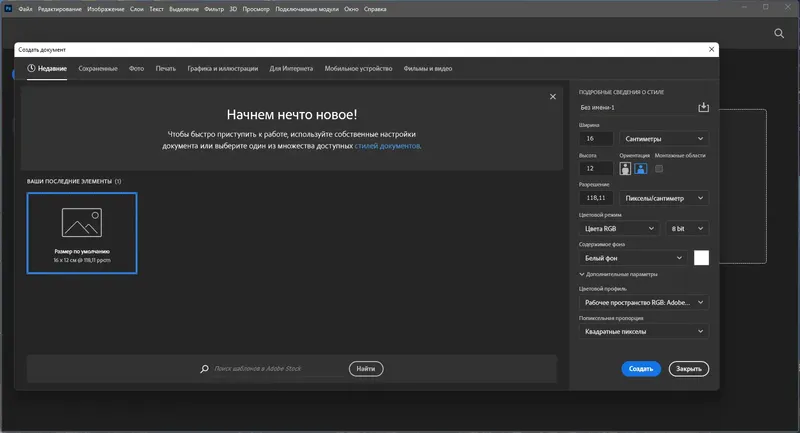Dismiss the 'Начнем нечто новое!' banner
This screenshot has width=800, height=433.
[x=553, y=96]
